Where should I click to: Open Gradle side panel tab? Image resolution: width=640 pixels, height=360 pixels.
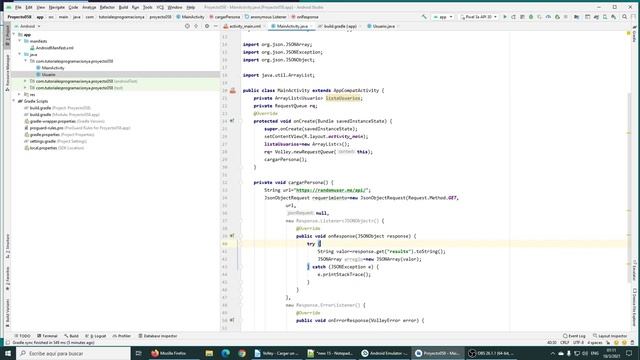[634, 35]
